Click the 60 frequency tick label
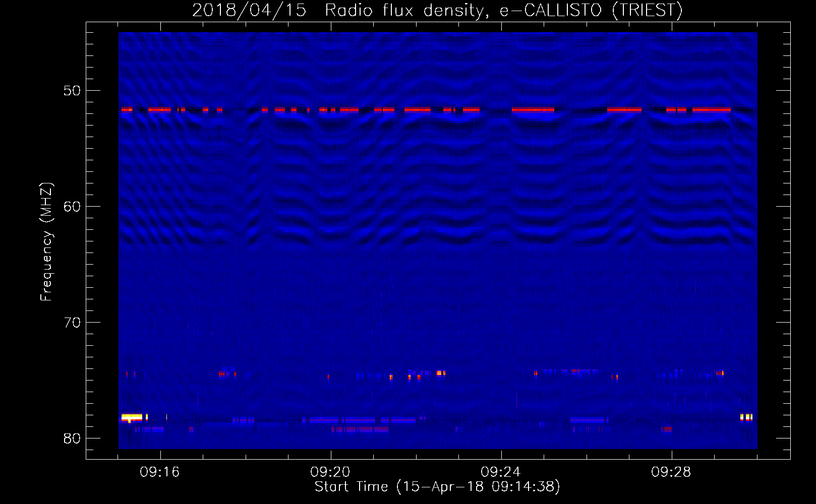Screen dimensions: 816x504 coord(72,207)
